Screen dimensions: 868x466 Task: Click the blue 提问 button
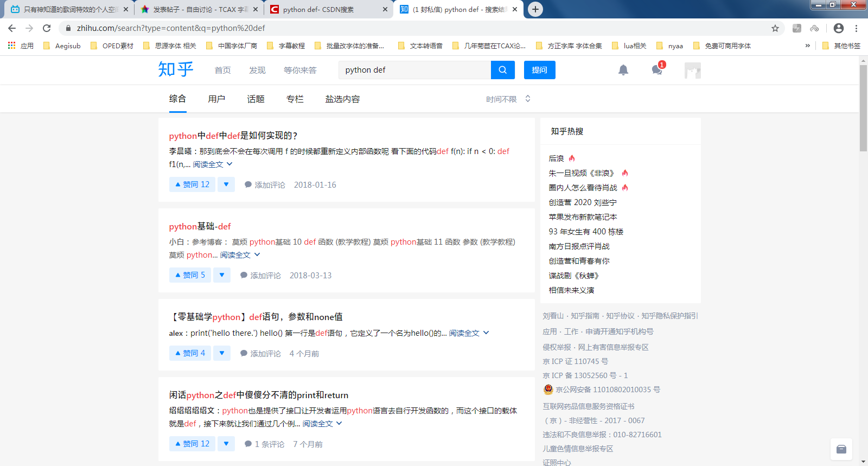pos(540,70)
